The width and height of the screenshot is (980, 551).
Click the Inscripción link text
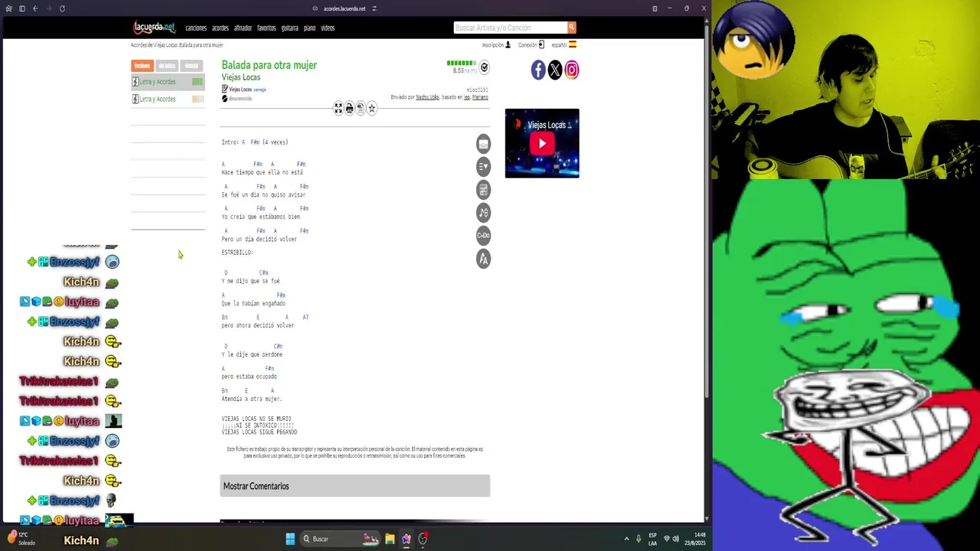click(x=493, y=45)
